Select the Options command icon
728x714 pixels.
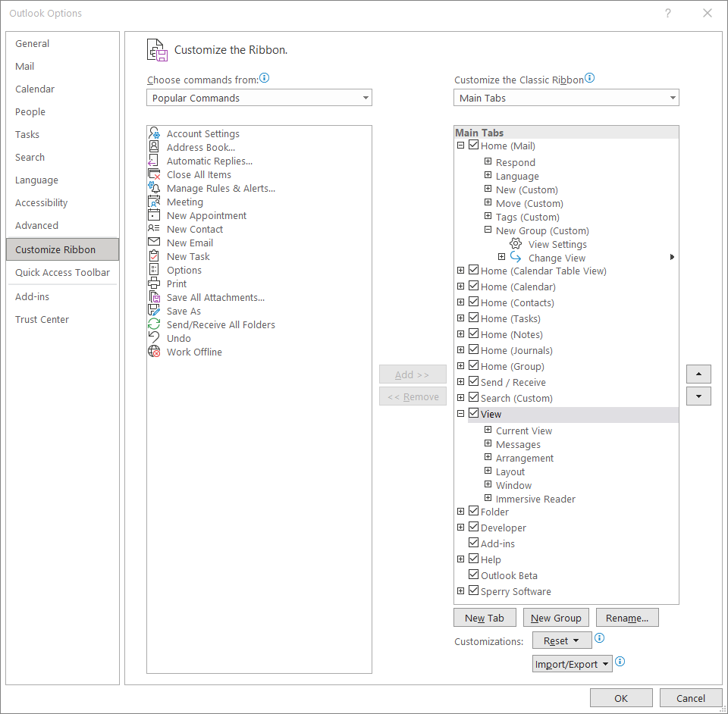coord(154,270)
